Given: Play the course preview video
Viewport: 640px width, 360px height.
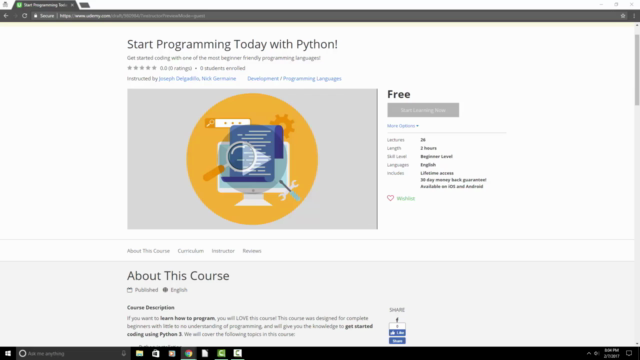Looking at the screenshot, I should point(252,159).
